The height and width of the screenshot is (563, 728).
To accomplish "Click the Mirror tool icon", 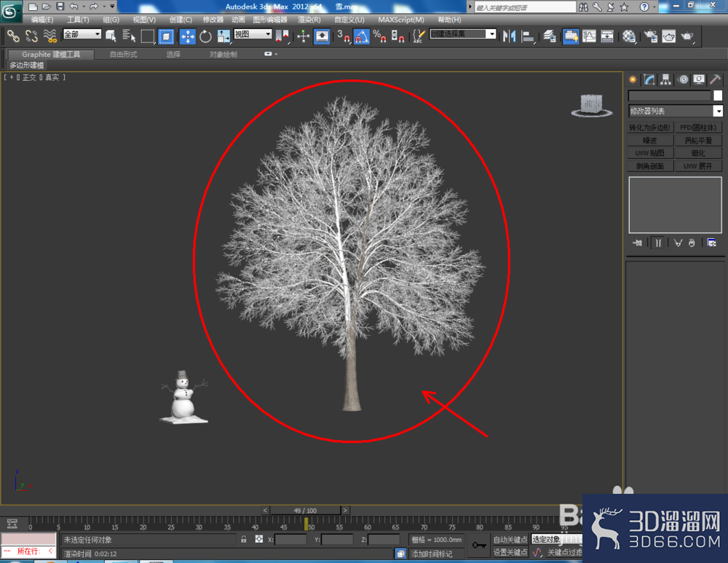I will pos(510,36).
